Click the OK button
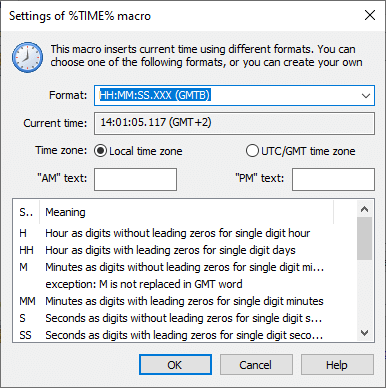The height and width of the screenshot is (388, 386). pos(175,365)
